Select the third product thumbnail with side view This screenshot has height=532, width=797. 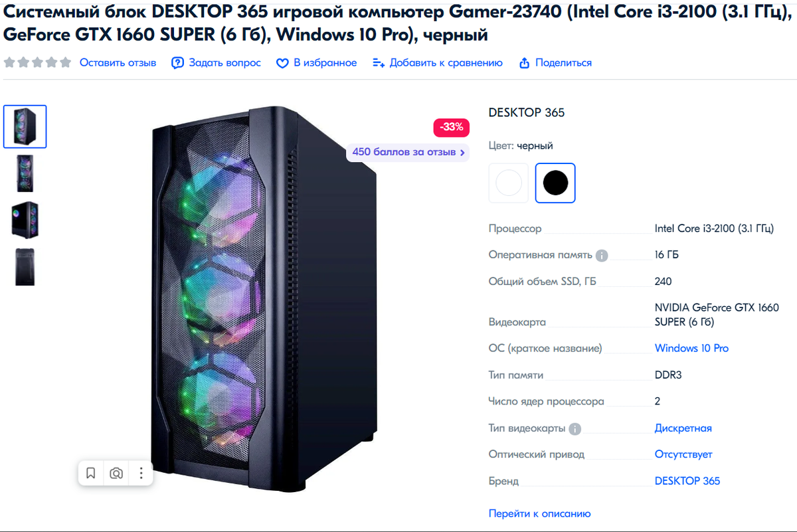(x=25, y=220)
